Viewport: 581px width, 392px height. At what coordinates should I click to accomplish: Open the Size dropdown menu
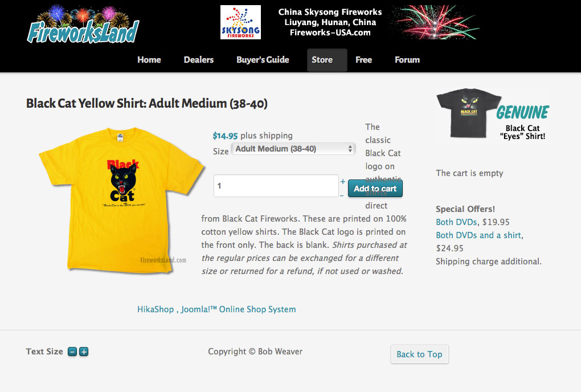293,149
